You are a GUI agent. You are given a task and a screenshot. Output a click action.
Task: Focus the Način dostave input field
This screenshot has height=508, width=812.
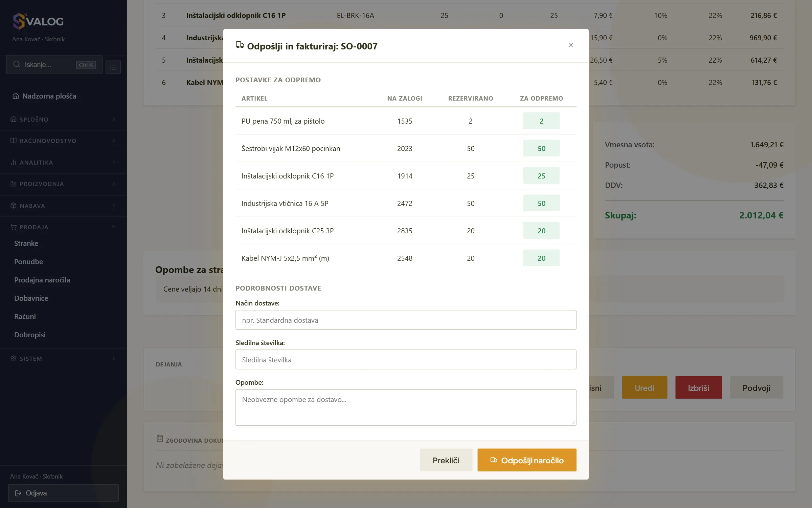tap(406, 320)
